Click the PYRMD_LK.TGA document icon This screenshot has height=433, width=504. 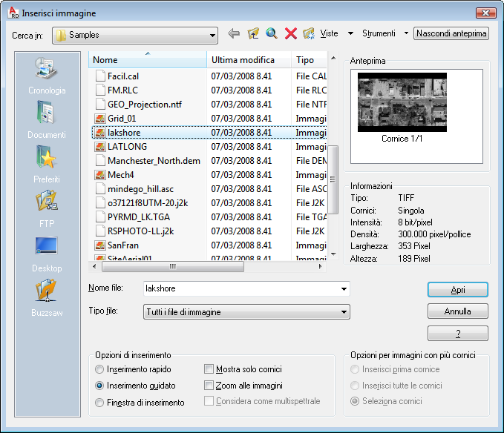coord(100,217)
